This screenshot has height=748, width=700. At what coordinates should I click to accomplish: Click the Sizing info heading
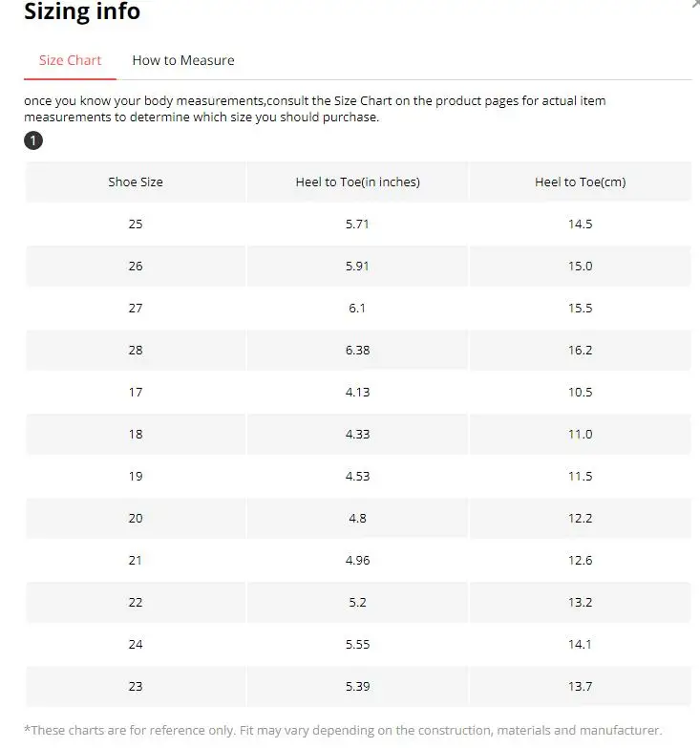tap(82, 12)
